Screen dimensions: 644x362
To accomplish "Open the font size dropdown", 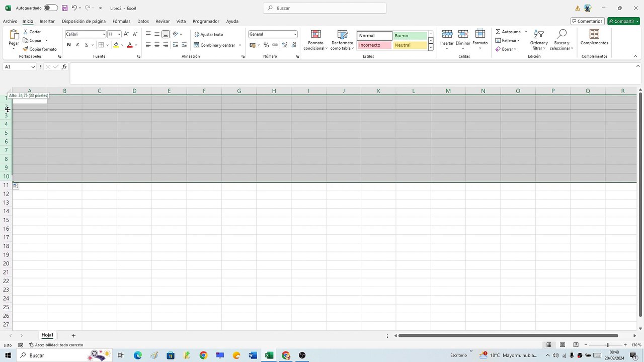I will (119, 34).
